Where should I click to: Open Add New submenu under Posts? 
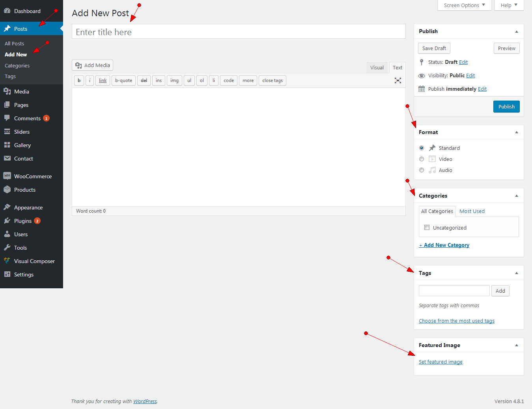16,55
